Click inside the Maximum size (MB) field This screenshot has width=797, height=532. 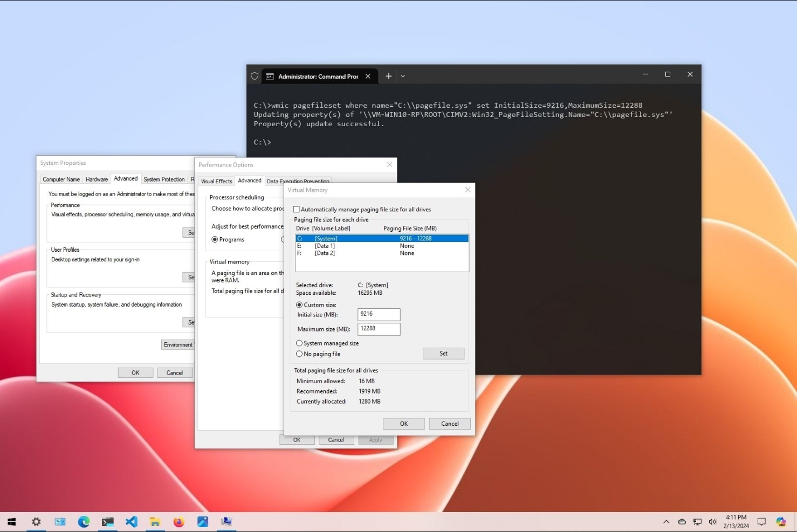tap(379, 329)
